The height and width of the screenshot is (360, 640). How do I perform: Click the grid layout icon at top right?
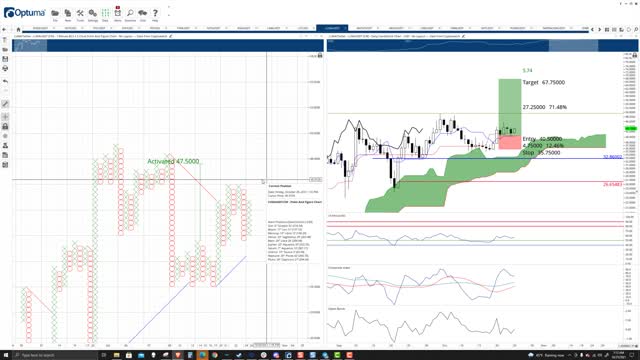pos(607,29)
